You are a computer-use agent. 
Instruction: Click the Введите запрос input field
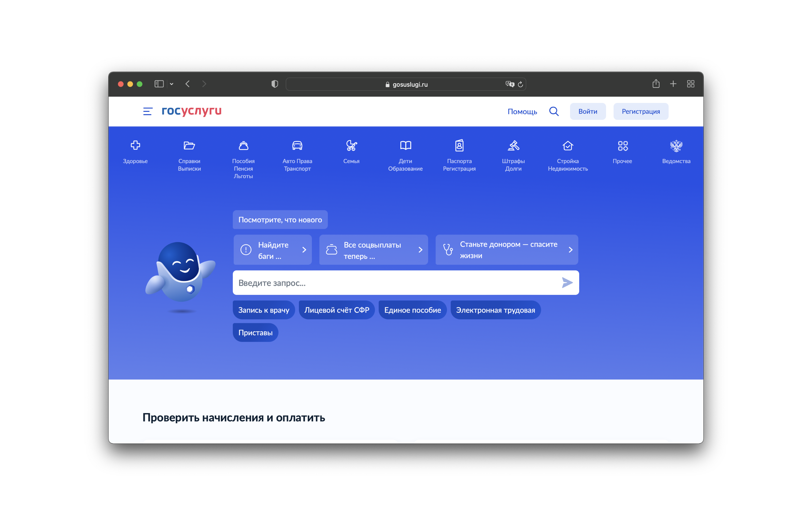click(x=392, y=283)
